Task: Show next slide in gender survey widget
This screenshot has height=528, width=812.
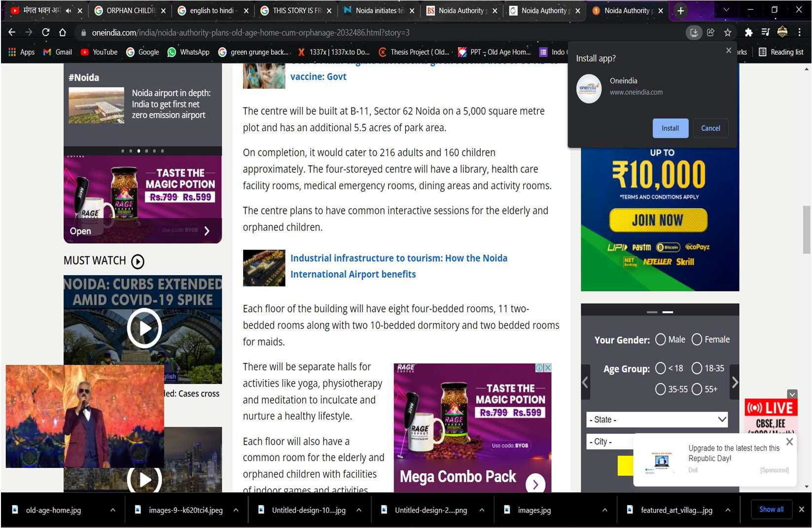Action: tap(735, 382)
